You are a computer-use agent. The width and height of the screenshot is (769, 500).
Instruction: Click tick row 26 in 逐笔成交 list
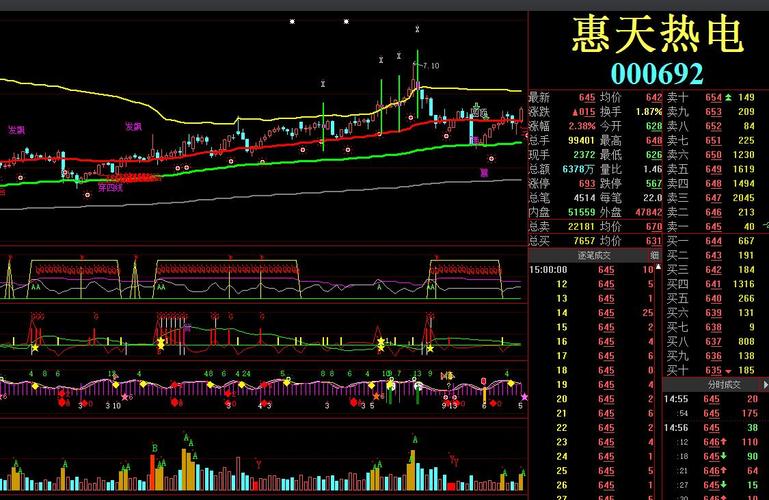click(591, 485)
